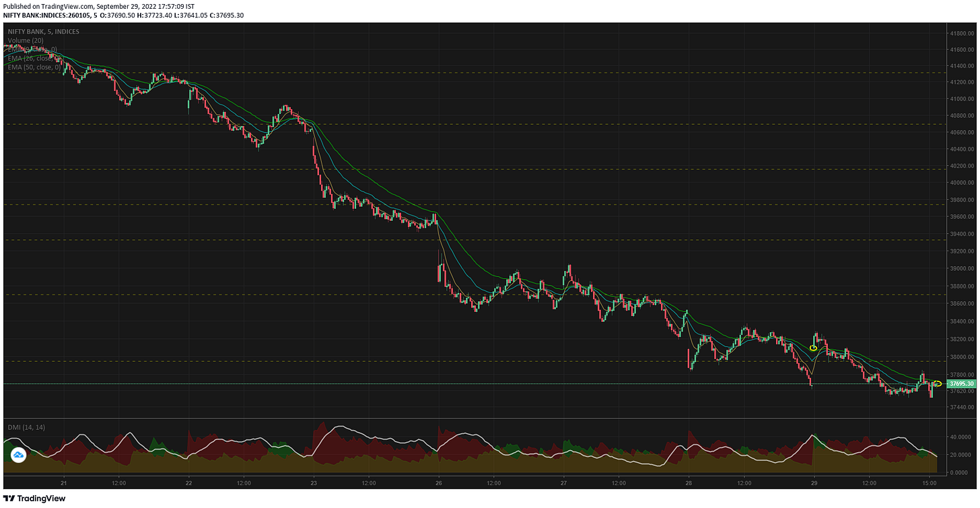Click the 37620.00 price axis label
This screenshot has width=980, height=508.
pyautogui.click(x=961, y=391)
